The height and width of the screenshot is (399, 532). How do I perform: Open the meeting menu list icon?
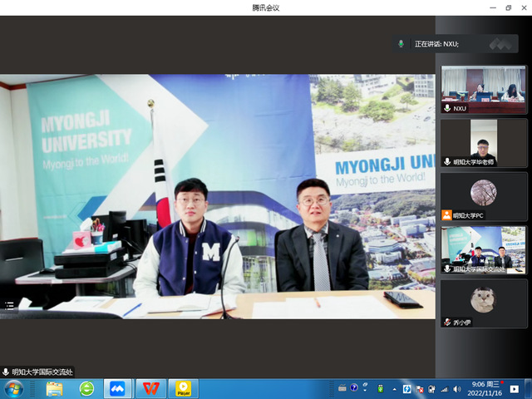pyautogui.click(x=9, y=306)
